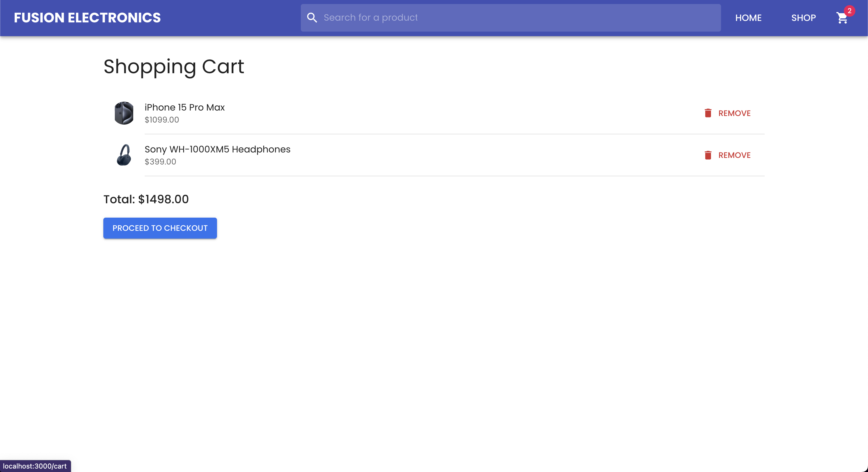The height and width of the screenshot is (472, 868).
Task: Click trash icon for iPhone 15 Pro Max
Action: click(x=708, y=113)
